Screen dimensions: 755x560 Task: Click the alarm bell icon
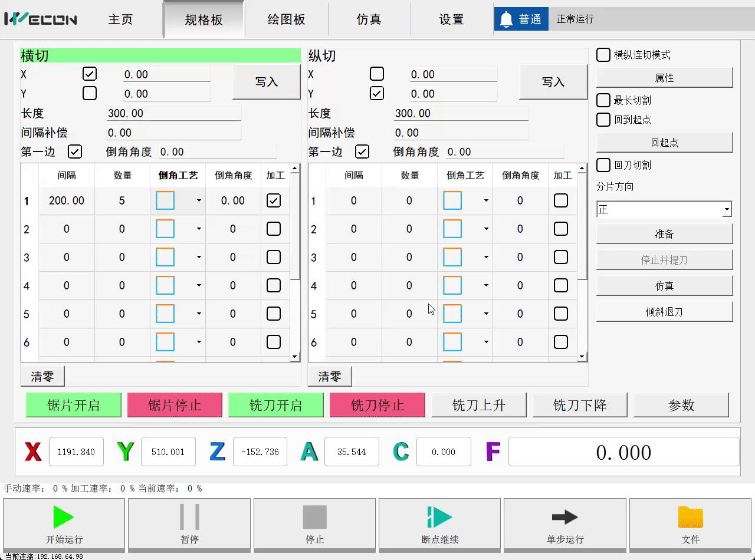point(506,19)
